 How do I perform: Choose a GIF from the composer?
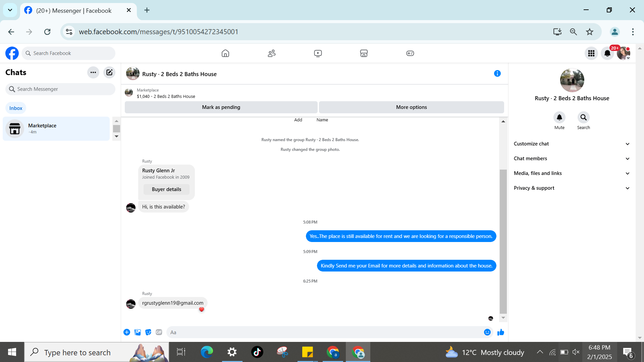click(159, 332)
